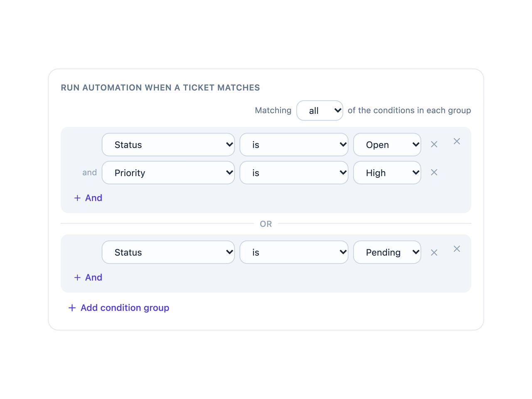The image size is (532, 399).
Task: Add an And condition below Priority
Action: 88,198
